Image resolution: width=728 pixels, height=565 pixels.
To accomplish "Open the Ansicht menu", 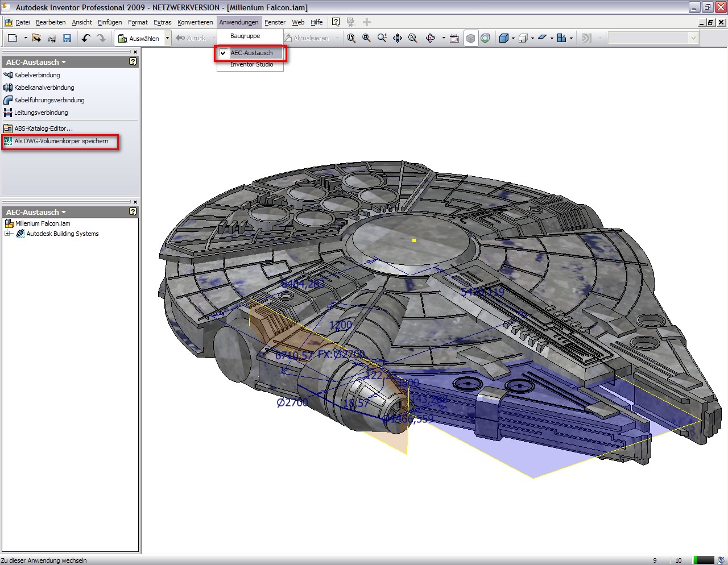I will (82, 22).
